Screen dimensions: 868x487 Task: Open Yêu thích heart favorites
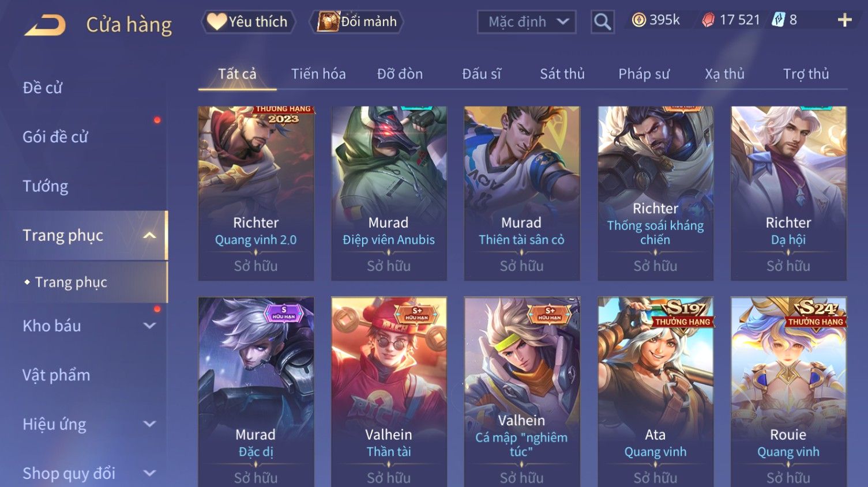[x=248, y=22]
